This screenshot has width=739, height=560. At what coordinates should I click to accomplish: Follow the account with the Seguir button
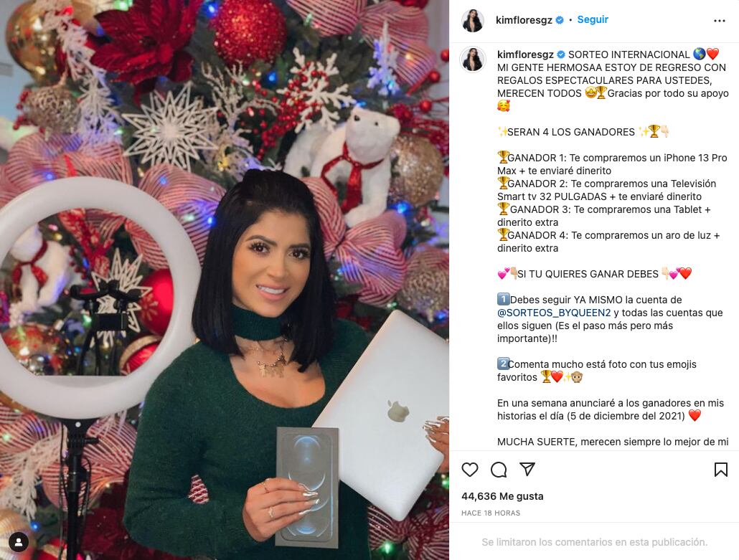(593, 19)
